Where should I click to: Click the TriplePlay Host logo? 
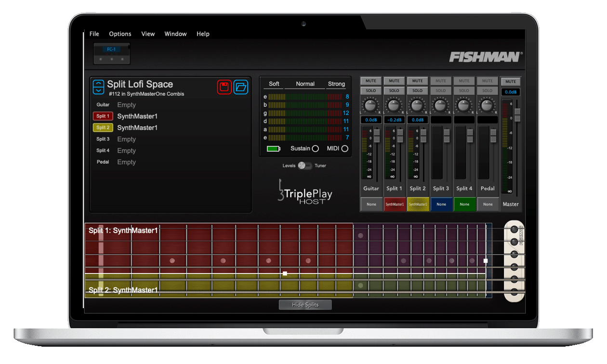(304, 193)
